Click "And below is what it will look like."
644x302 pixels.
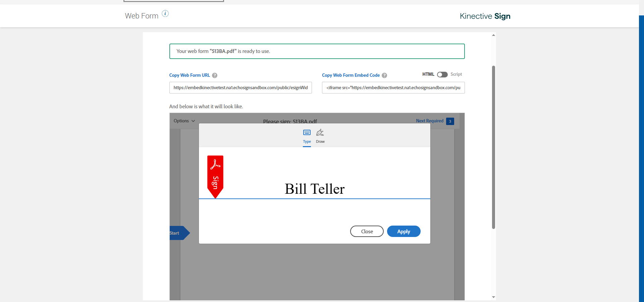[x=206, y=107]
